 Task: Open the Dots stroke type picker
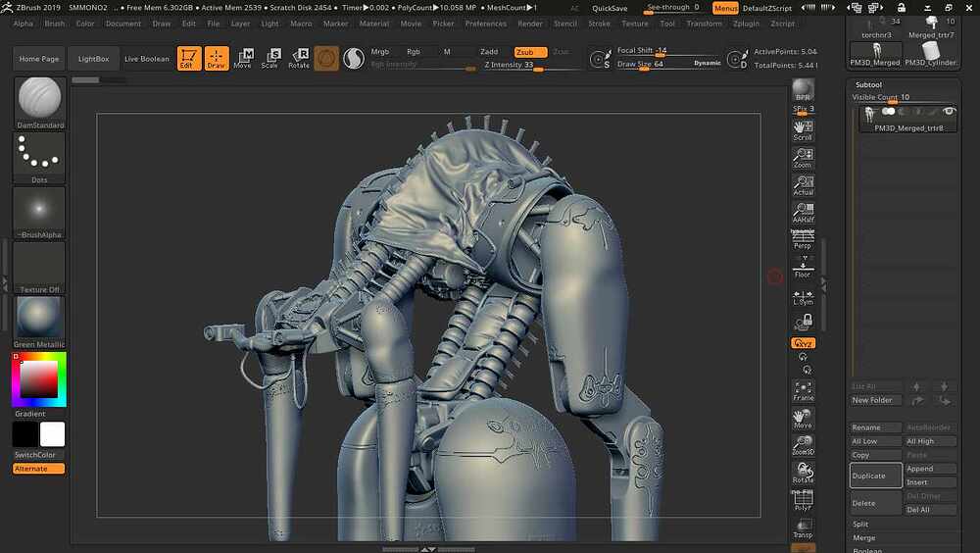[39, 158]
